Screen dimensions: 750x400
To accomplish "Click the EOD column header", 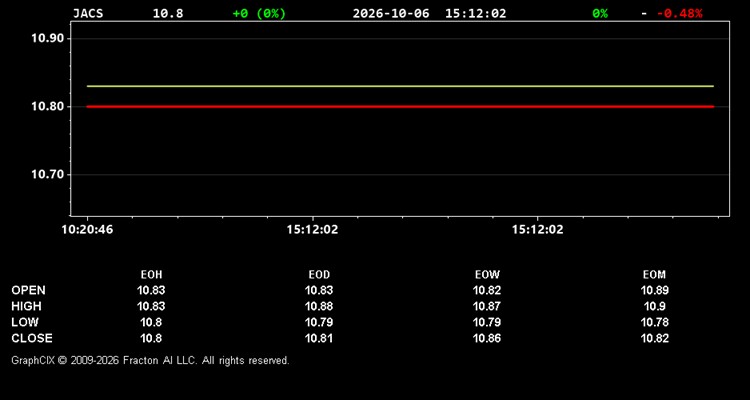I will 319,275.
